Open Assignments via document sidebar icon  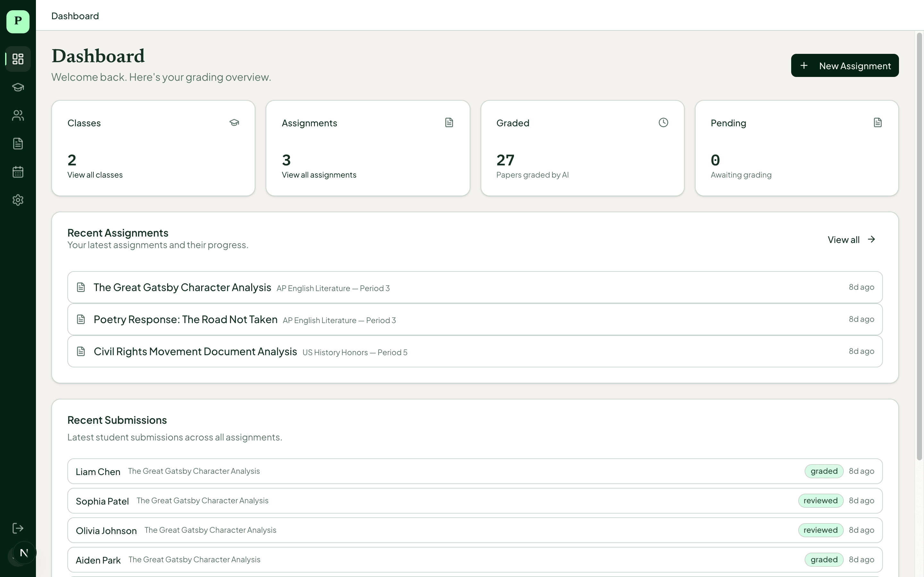(x=18, y=144)
